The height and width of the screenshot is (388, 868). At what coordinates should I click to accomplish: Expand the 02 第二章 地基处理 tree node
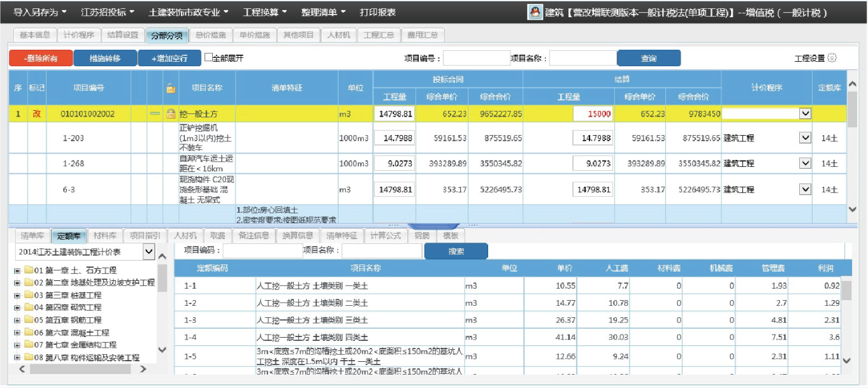point(18,282)
